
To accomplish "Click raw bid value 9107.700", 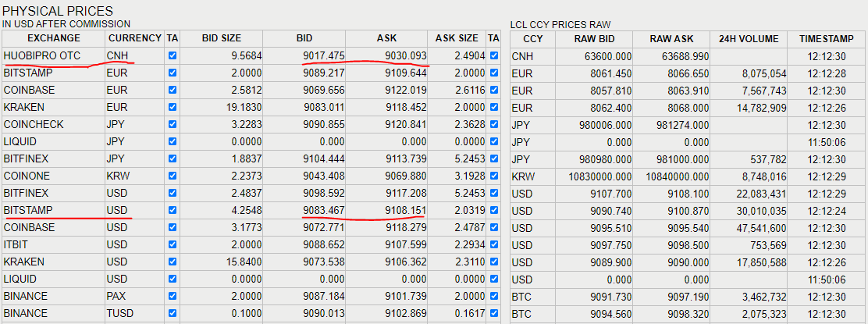I will coord(610,194).
